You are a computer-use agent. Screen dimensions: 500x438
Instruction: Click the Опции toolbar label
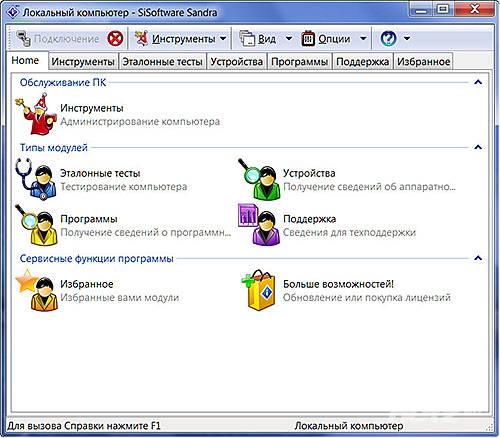334,39
